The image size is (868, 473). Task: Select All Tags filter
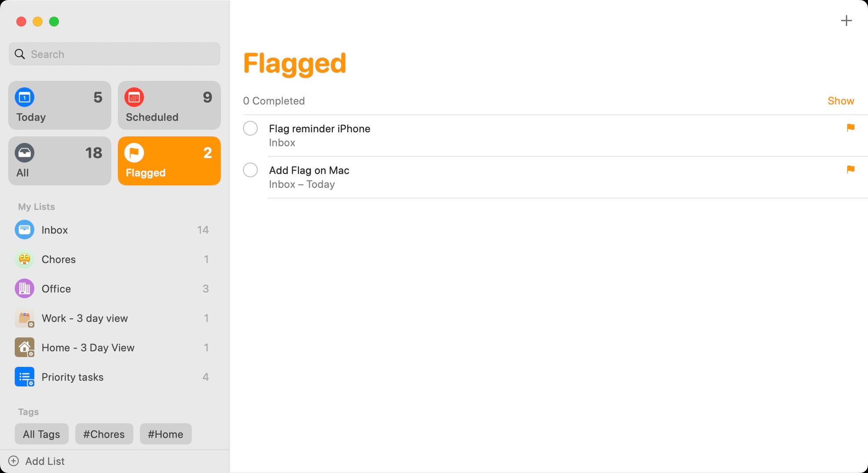pos(41,434)
